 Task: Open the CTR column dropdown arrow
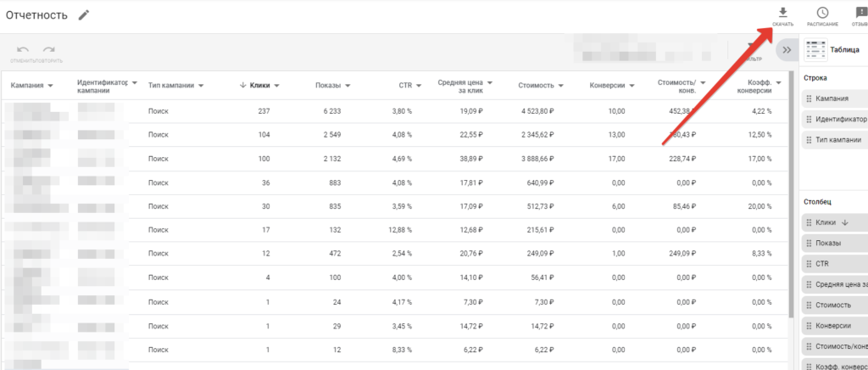click(x=419, y=86)
